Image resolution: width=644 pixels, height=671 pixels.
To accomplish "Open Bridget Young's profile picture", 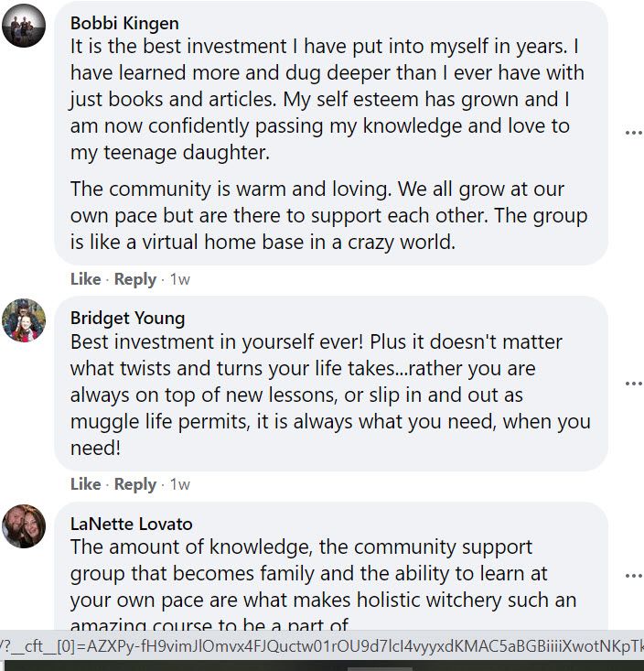I will 24,320.
